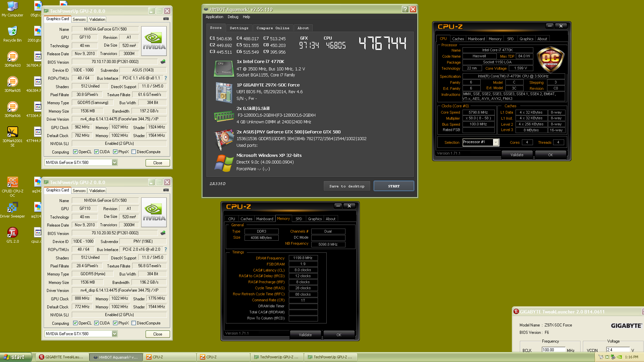Click CPU processor icon in Aquamark score panel
The image size is (644, 362).
[223, 68]
